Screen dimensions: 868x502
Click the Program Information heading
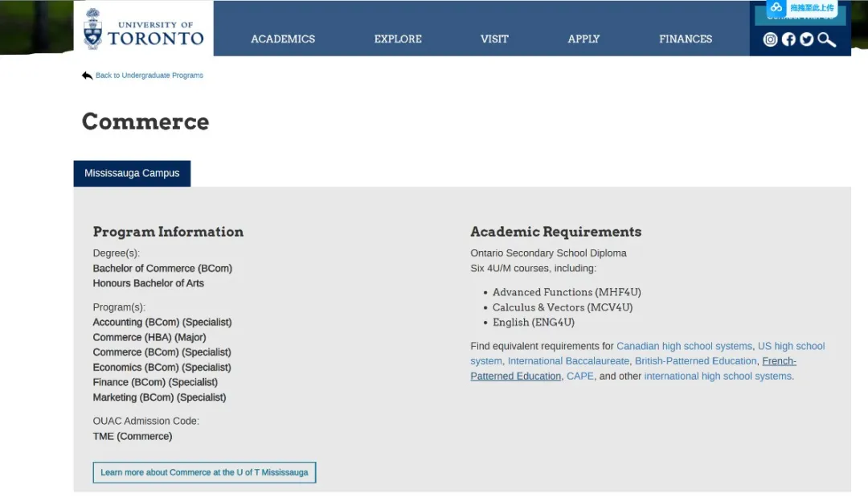click(168, 232)
